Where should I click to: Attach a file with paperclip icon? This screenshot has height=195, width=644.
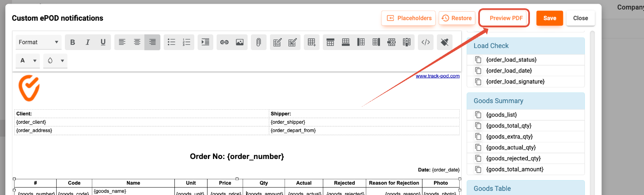(258, 42)
